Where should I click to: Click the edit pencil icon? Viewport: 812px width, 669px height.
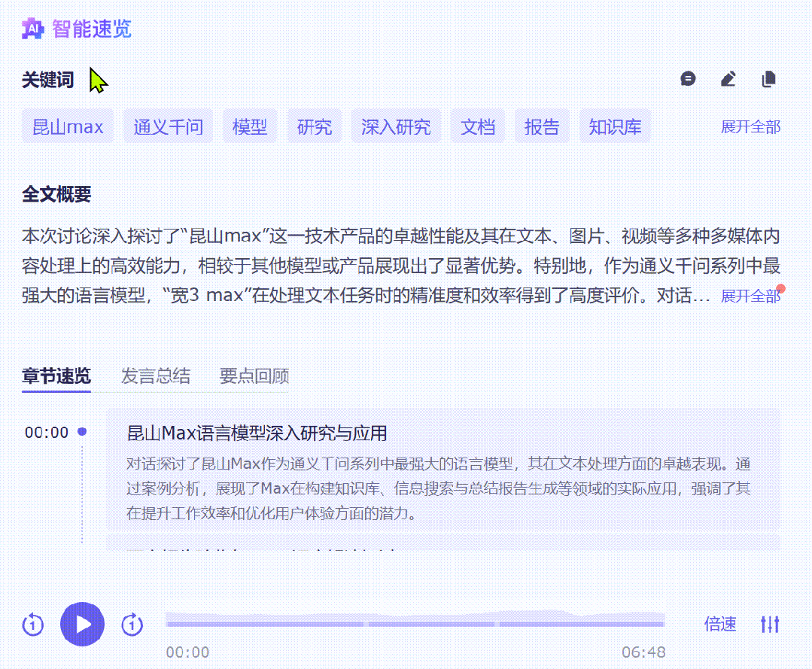point(728,78)
